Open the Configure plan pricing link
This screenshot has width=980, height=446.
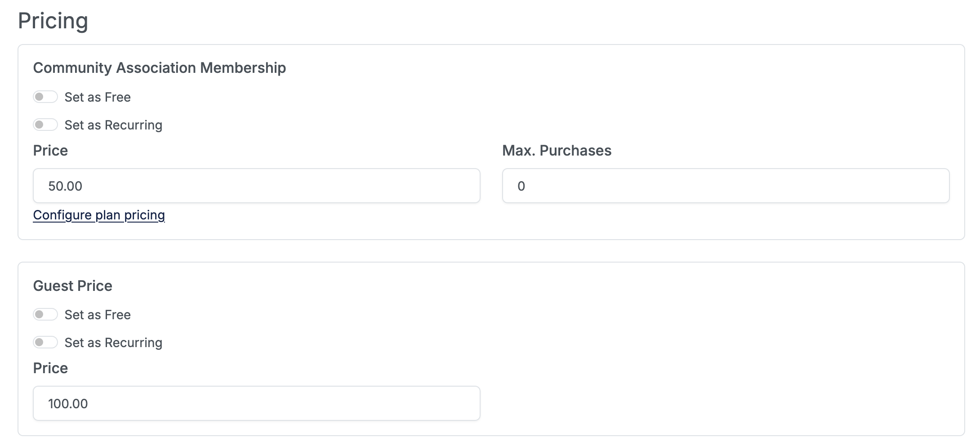(x=99, y=215)
